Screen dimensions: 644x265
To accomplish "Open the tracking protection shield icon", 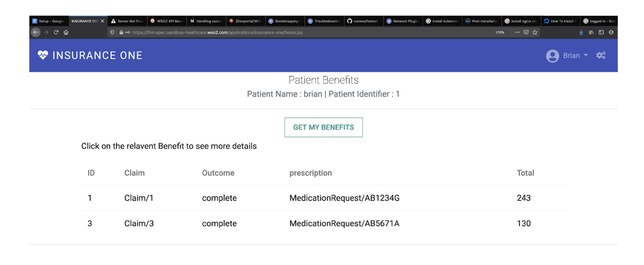I will click(x=112, y=32).
